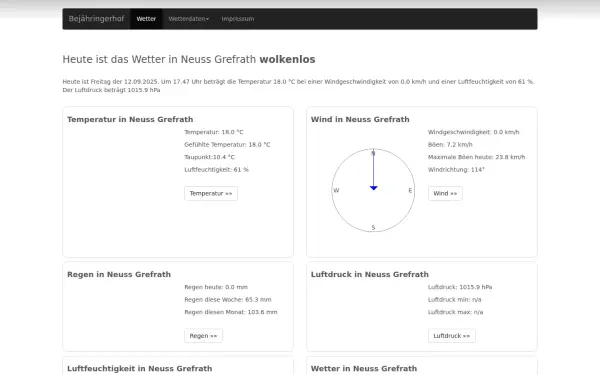Click the 'Luftdruck min: n/a' line

coord(455,300)
